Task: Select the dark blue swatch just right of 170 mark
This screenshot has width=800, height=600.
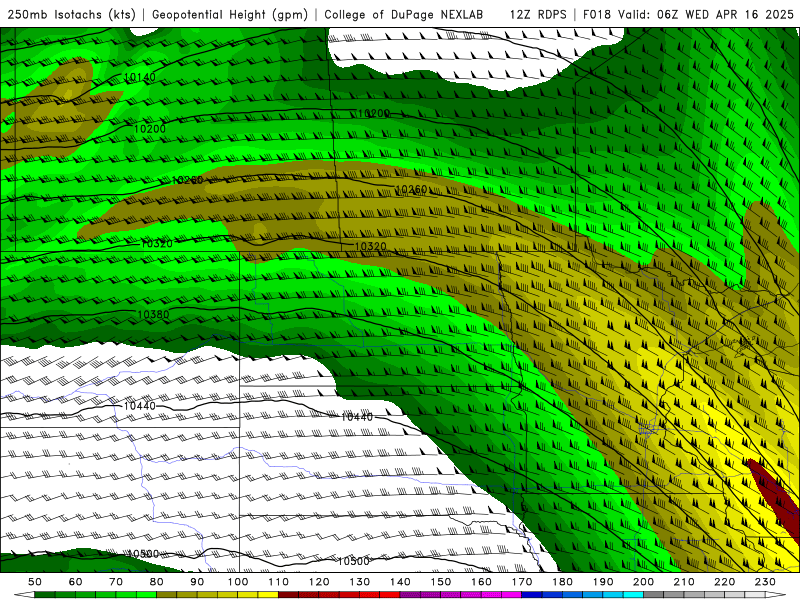Action: point(532,595)
